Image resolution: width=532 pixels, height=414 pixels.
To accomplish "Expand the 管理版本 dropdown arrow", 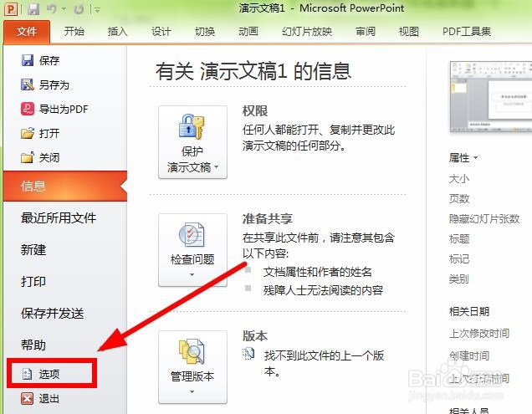I will 192,391.
